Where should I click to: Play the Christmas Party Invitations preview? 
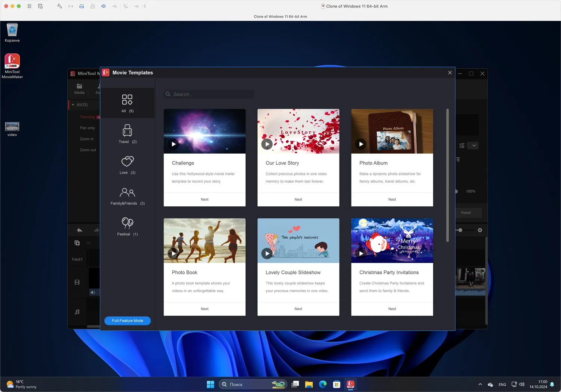(361, 253)
